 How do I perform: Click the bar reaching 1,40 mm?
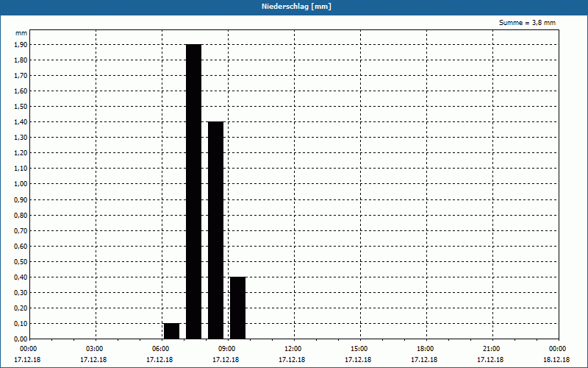click(216, 230)
